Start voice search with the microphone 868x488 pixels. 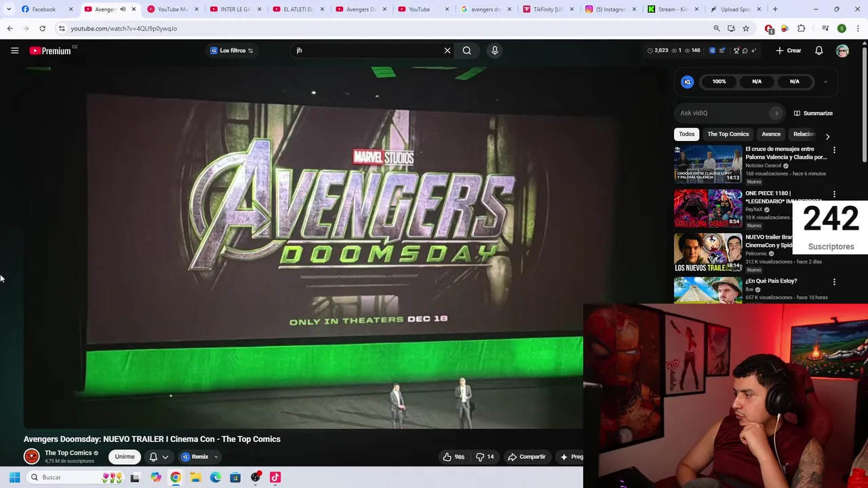(x=494, y=51)
